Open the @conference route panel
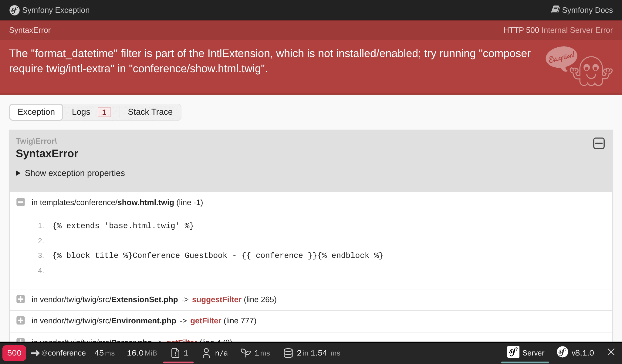This screenshot has height=364, width=622. point(63,353)
